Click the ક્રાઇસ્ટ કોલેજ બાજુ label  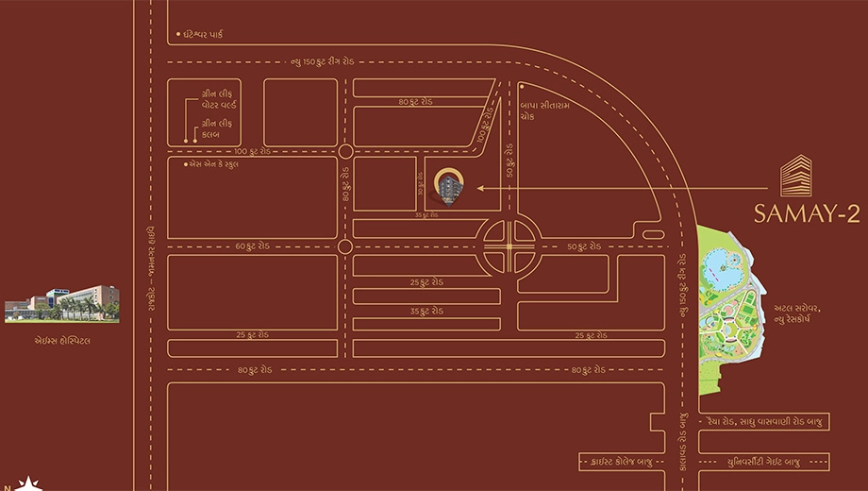622,462
